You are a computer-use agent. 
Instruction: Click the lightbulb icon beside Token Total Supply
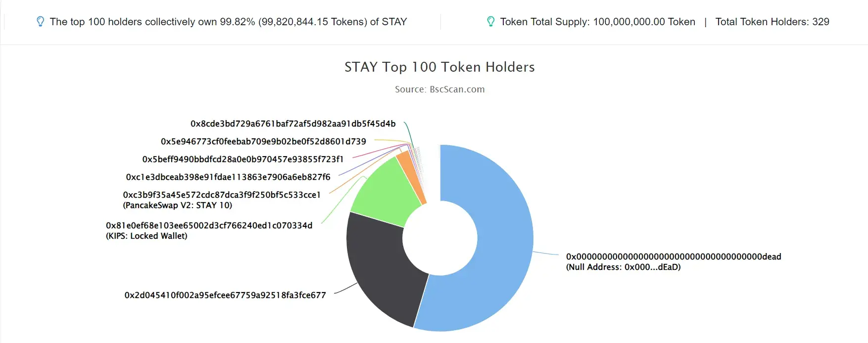pos(491,22)
